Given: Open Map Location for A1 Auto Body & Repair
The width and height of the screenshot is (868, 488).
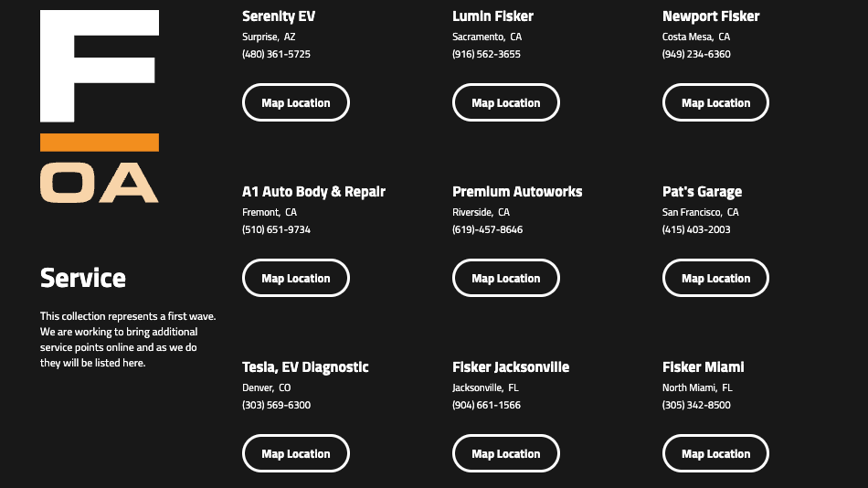Looking at the screenshot, I should [295, 278].
